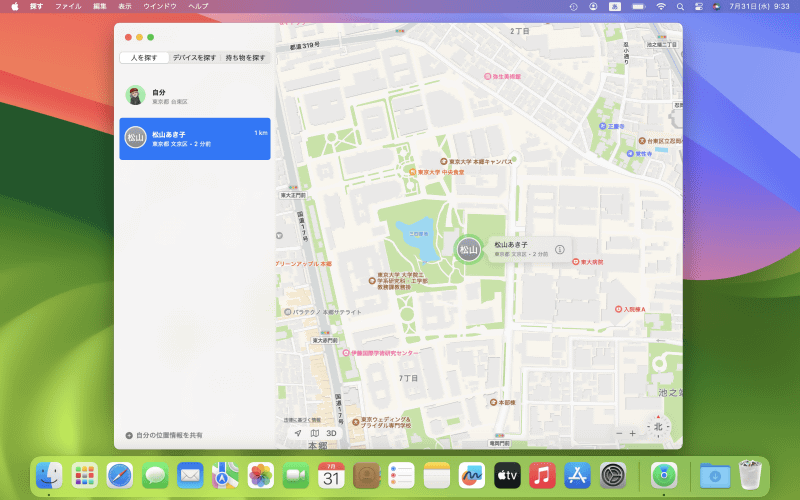Open the Trash in the Dock
800x500 pixels.
point(750,474)
